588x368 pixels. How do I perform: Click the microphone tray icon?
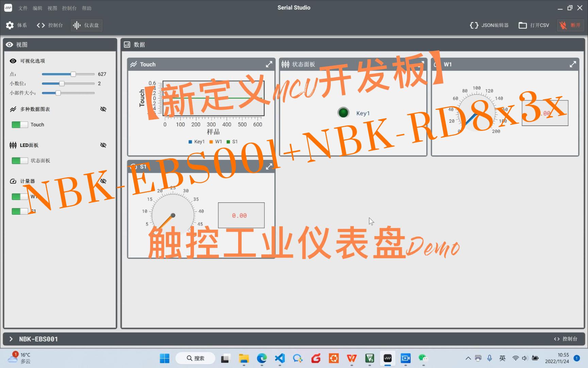click(x=489, y=358)
